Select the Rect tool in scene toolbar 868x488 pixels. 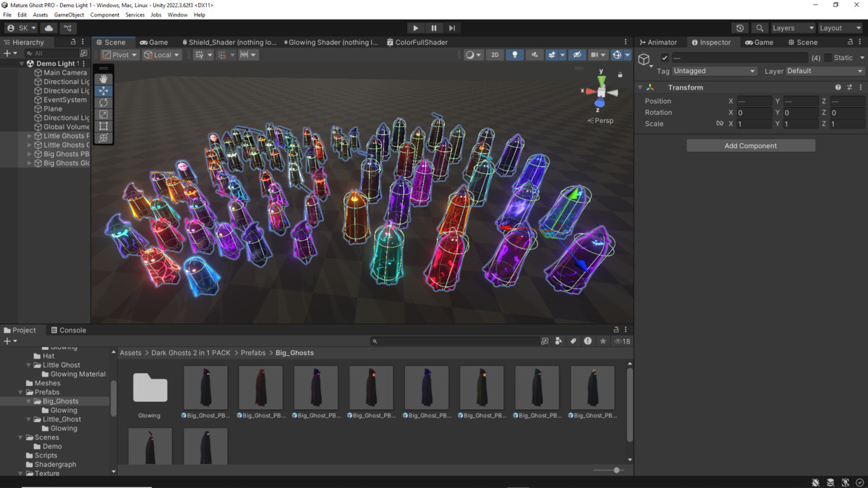click(103, 126)
